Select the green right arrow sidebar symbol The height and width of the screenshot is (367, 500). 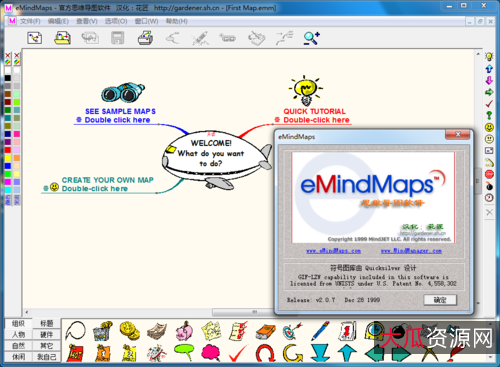489,92
